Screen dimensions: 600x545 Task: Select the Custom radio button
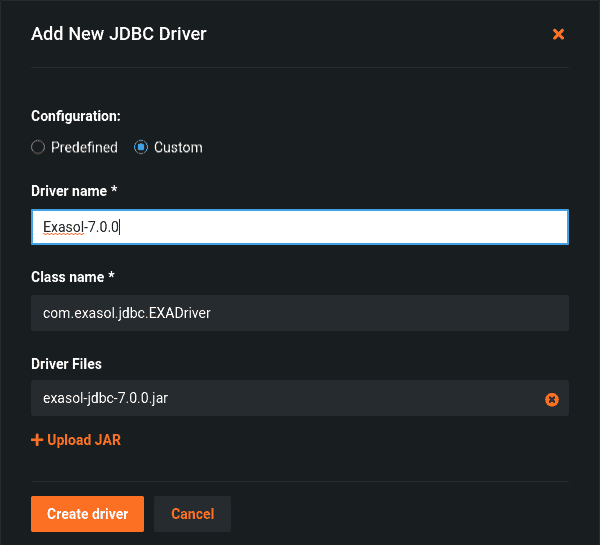(141, 147)
